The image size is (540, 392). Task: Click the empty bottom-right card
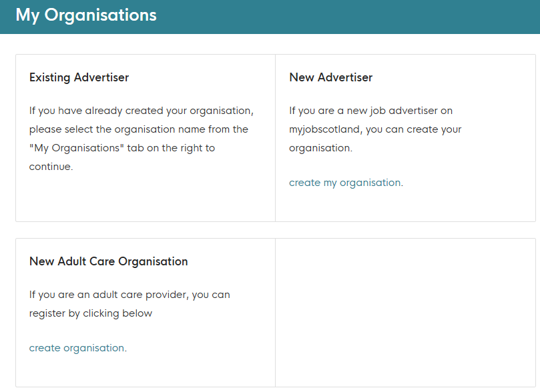pos(405,313)
